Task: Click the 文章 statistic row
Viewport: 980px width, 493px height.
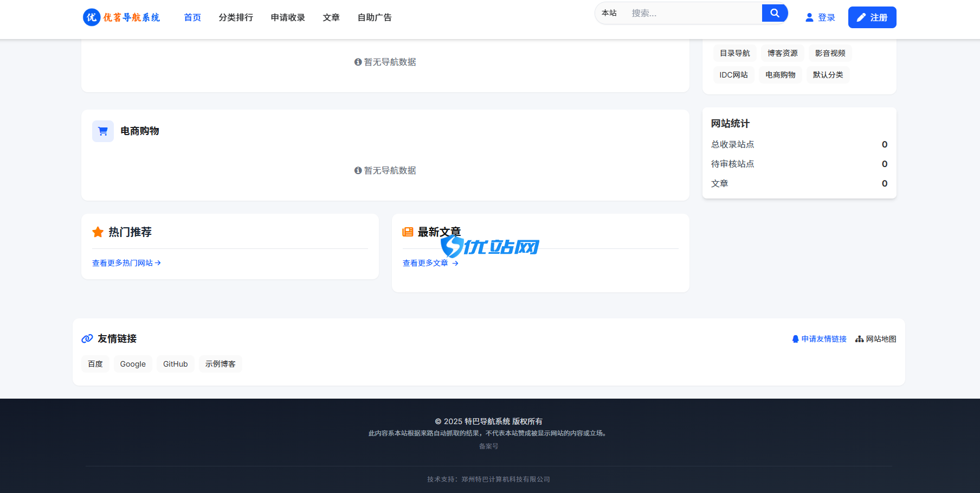Action: (800, 183)
